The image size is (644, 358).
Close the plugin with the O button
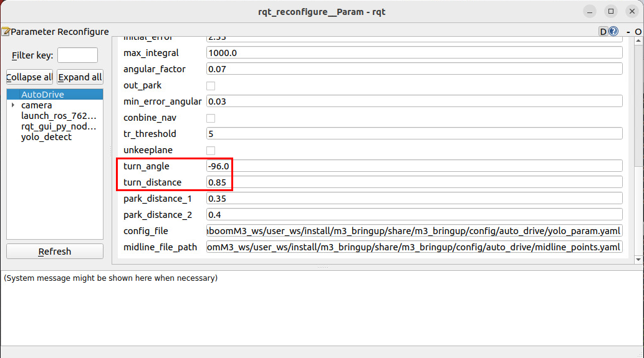638,32
